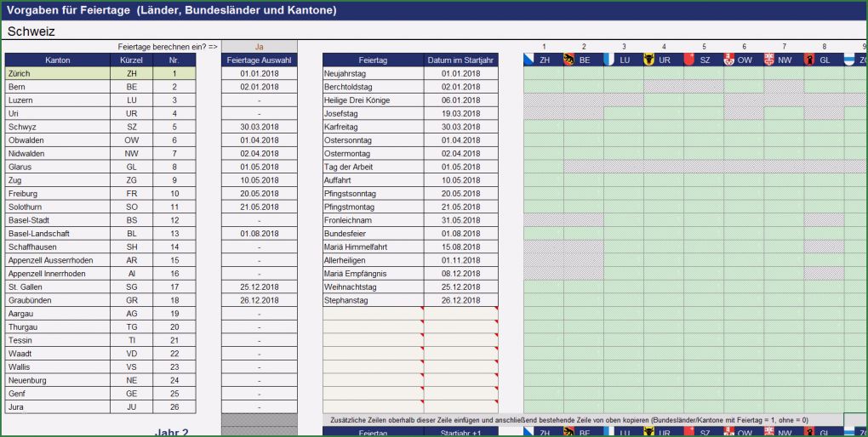This screenshot has height=437, width=868.
Task: Toggle the Neujahrstag holiday cell for ZH
Action: [x=543, y=74]
